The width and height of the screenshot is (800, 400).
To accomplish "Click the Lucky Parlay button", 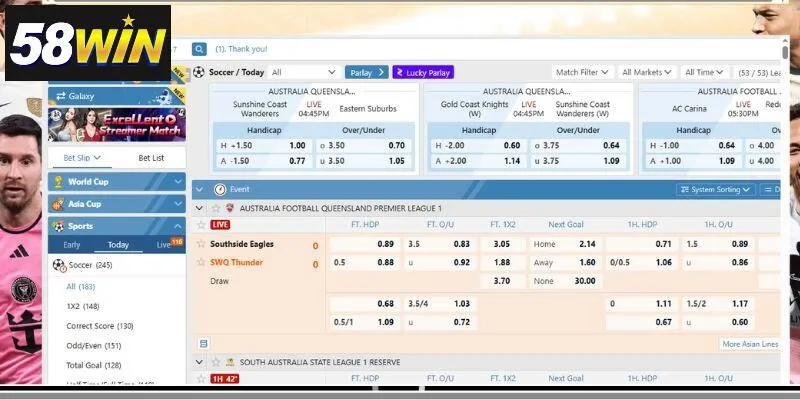I will [423, 72].
